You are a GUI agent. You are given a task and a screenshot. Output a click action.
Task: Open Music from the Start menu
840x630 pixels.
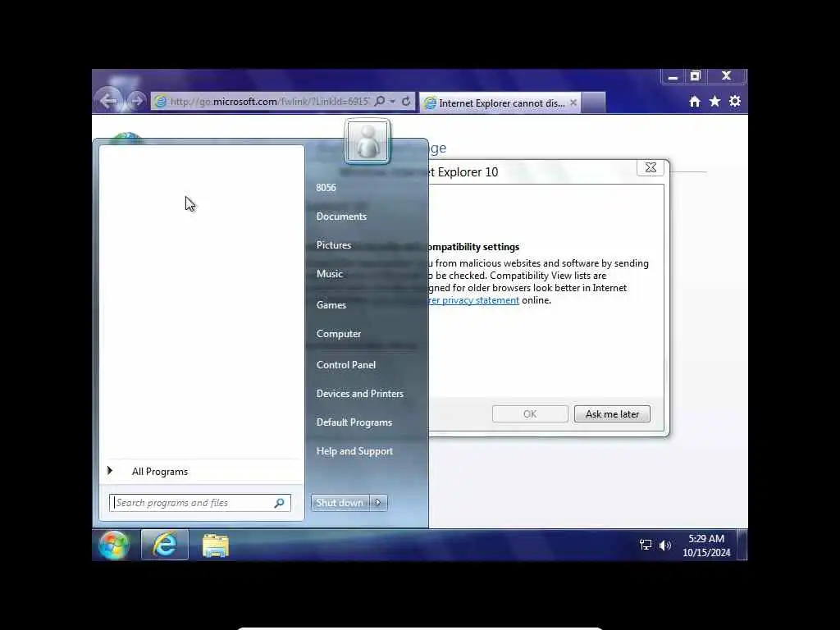329,274
